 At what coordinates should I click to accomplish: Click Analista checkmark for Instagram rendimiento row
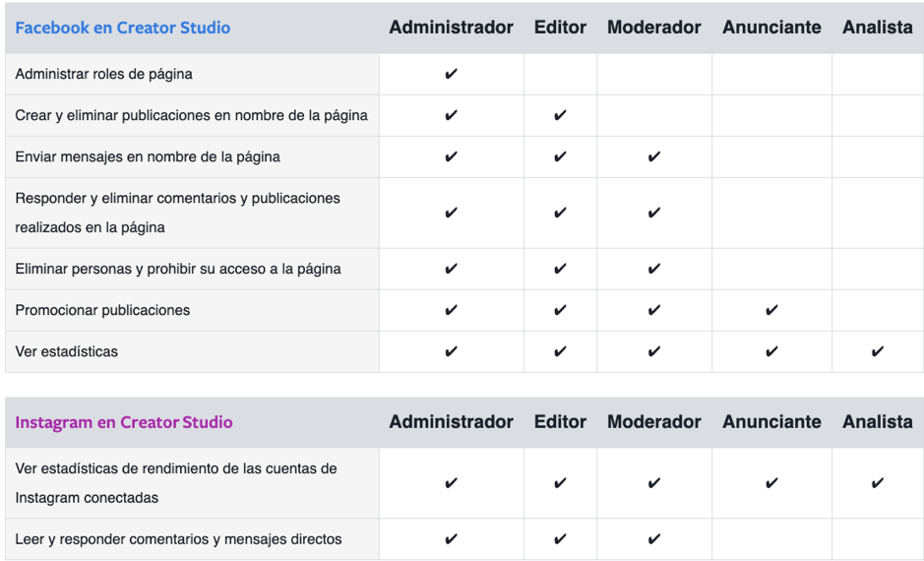tap(878, 483)
